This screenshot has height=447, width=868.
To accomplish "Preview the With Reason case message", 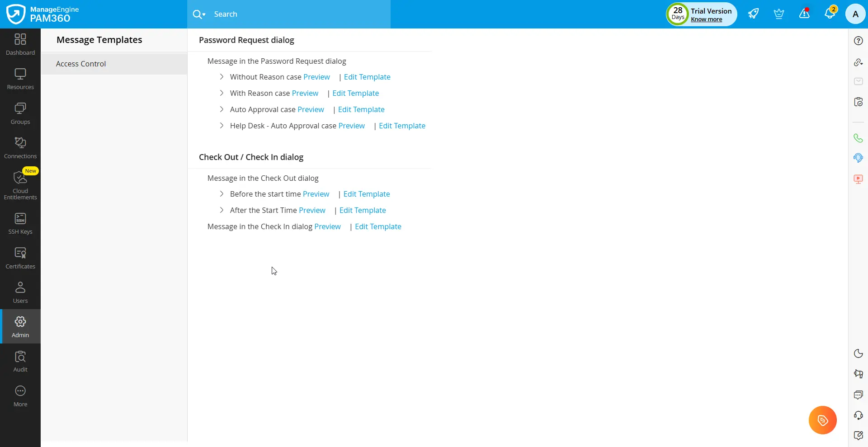I will pos(305,93).
